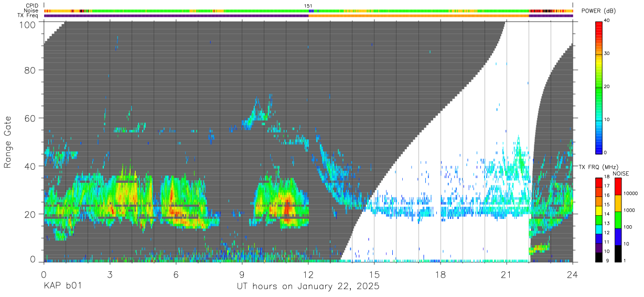Click UT hour tick 18 on time axis
The width and height of the screenshot is (644, 297).
click(441, 275)
